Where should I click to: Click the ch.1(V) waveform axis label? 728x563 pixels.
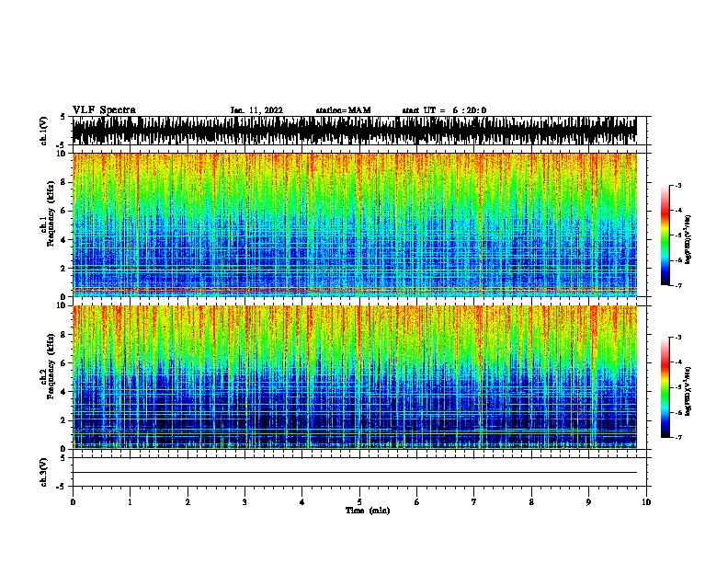44,131
